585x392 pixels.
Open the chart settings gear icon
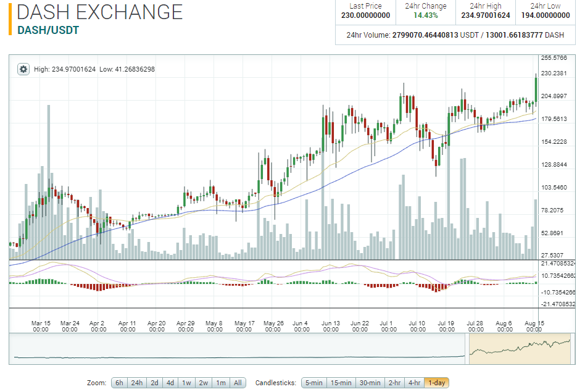(23, 69)
